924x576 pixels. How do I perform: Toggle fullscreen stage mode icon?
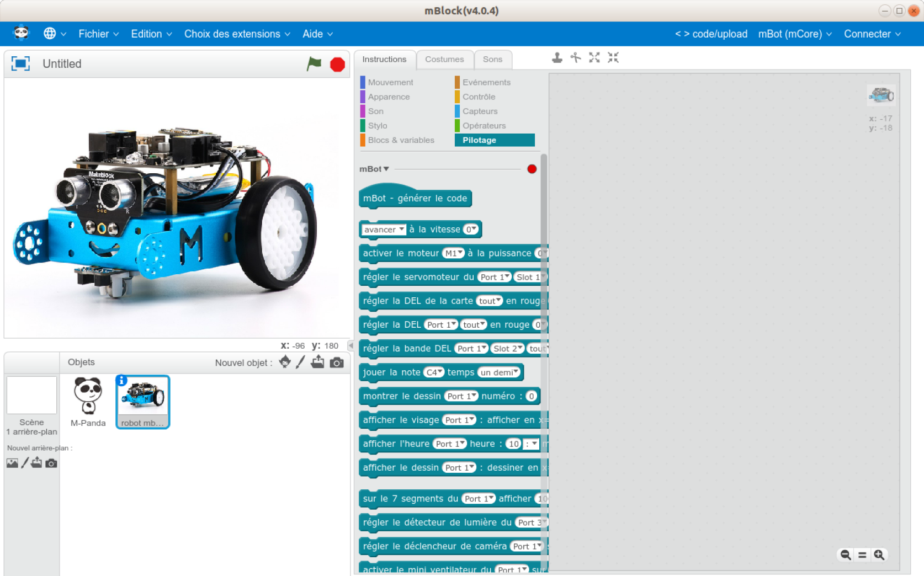[21, 63]
